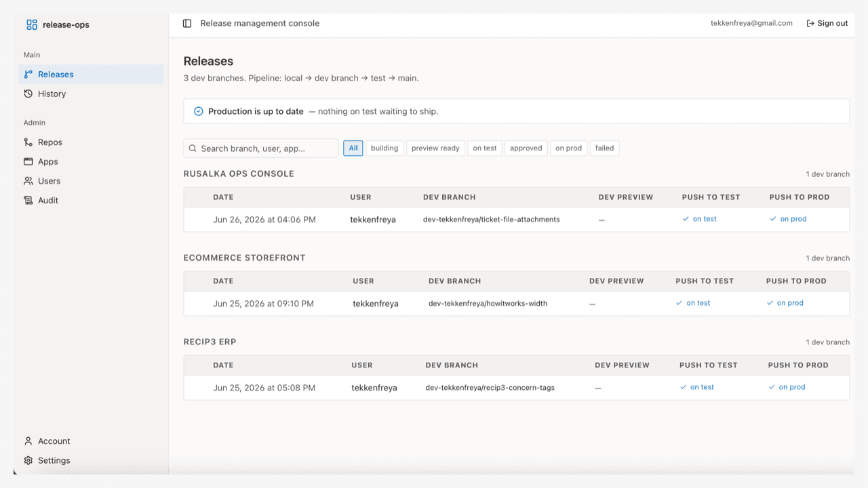Click the search branch, user, app field
This screenshot has width=868, height=488.
[261, 148]
